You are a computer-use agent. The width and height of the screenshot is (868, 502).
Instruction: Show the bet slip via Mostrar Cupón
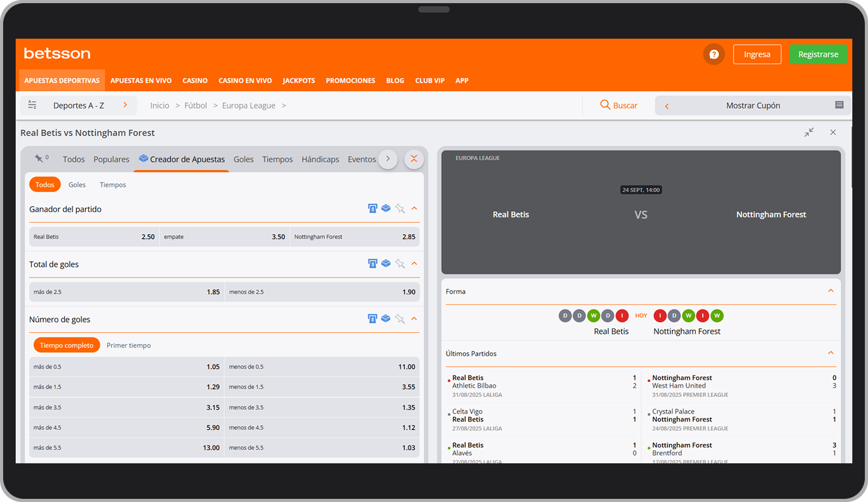pos(753,106)
